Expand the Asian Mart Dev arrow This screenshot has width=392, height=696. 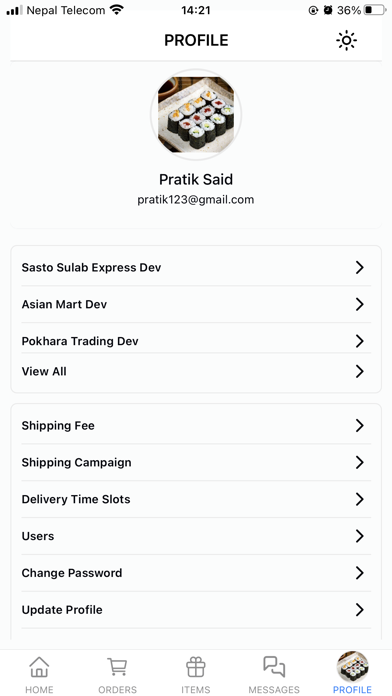click(x=360, y=304)
